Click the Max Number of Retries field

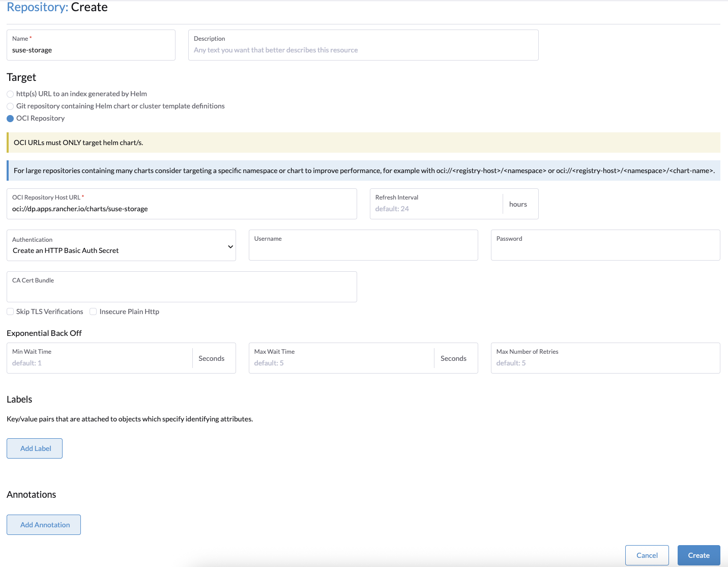tap(605, 363)
